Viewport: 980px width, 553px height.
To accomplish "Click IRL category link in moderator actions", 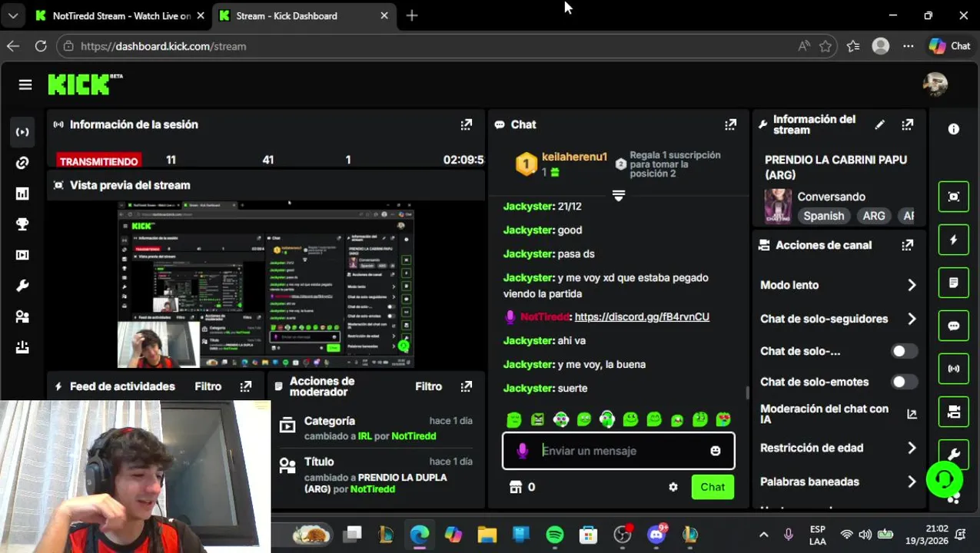I will [364, 436].
